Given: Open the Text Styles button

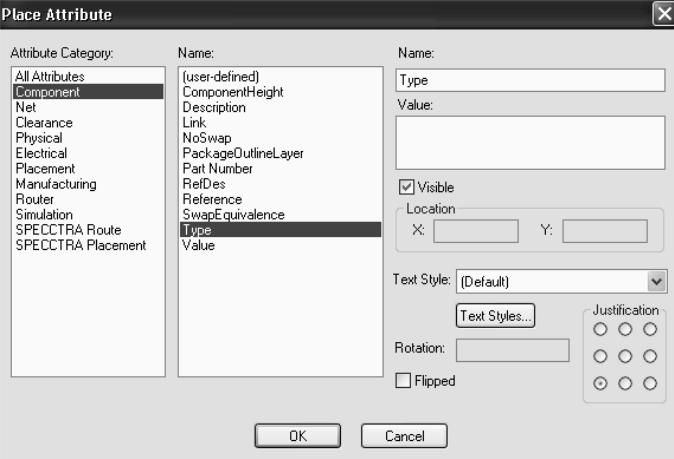Looking at the screenshot, I should tap(495, 316).
